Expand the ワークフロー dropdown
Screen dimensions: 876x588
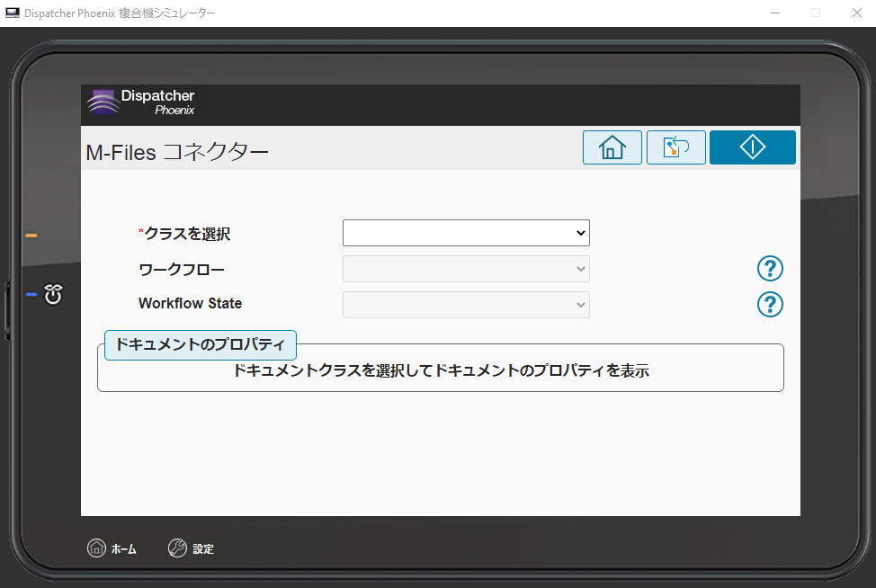(466, 269)
